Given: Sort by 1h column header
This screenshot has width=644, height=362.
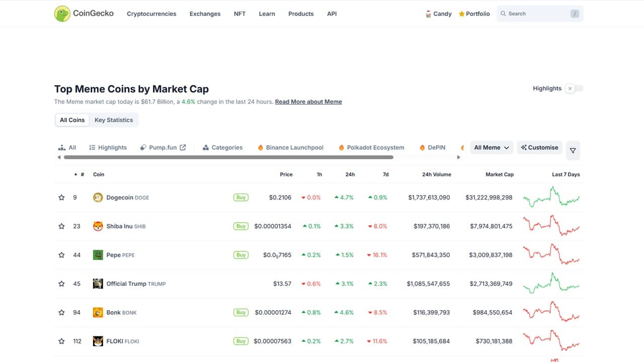Looking at the screenshot, I should click(319, 174).
